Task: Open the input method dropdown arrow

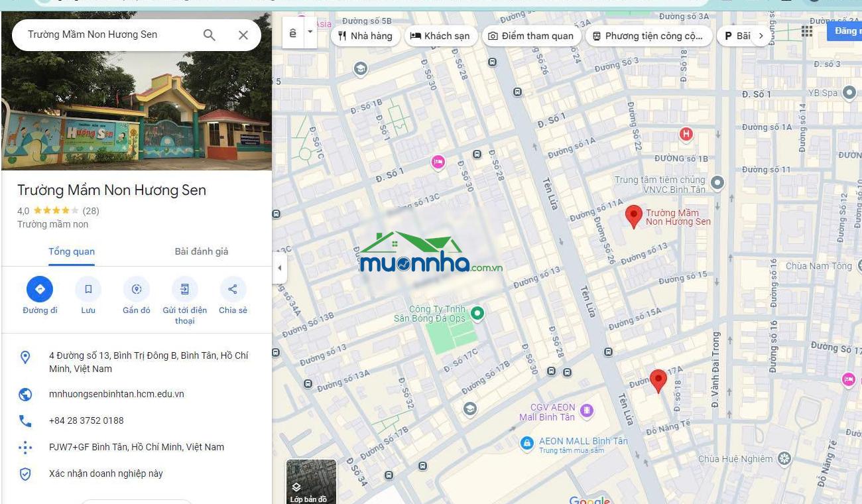Action: pyautogui.click(x=310, y=32)
